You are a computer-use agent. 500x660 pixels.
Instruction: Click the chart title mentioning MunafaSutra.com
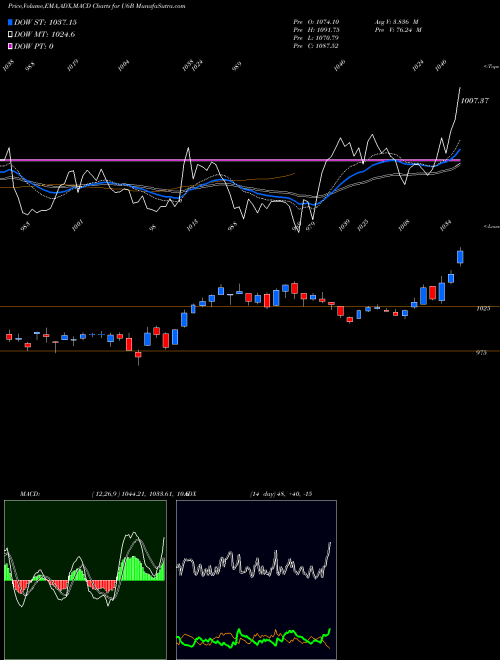tap(97, 6)
